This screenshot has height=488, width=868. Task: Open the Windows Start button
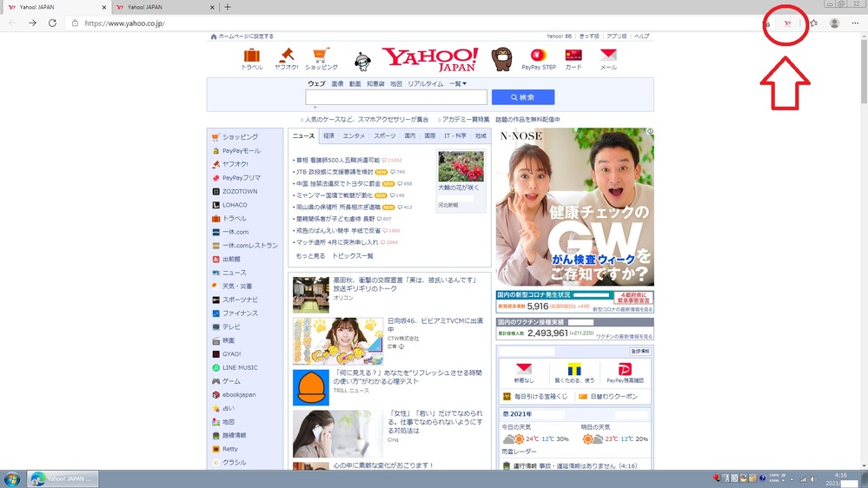click(x=11, y=478)
